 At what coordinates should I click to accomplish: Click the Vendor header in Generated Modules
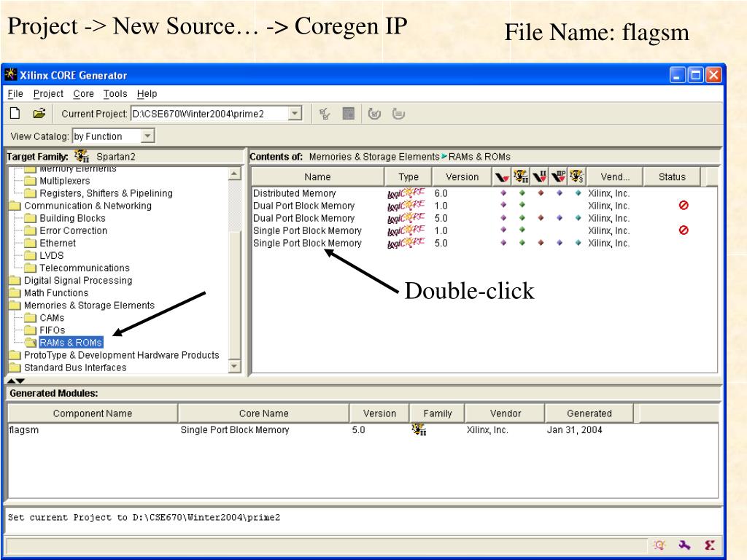pos(505,413)
